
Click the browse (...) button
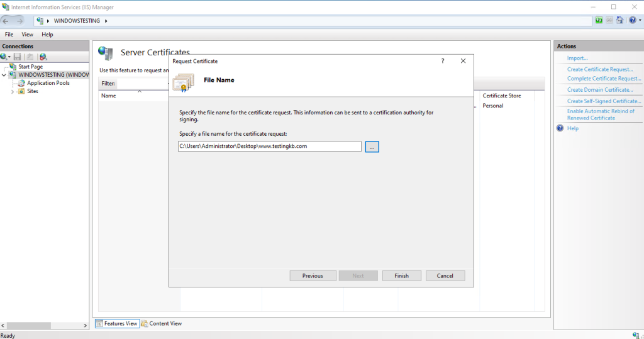tap(372, 147)
